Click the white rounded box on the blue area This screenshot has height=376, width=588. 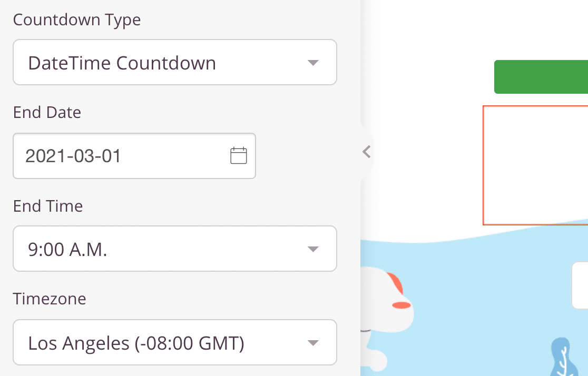click(580, 285)
